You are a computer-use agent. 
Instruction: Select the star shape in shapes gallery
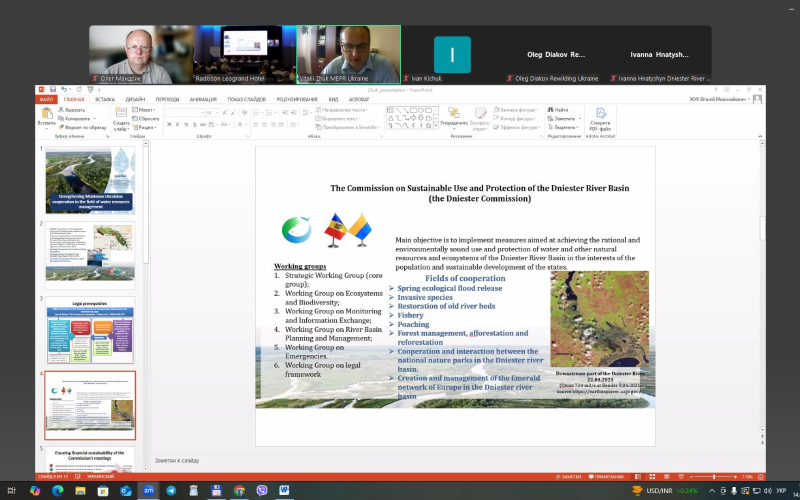(428, 126)
